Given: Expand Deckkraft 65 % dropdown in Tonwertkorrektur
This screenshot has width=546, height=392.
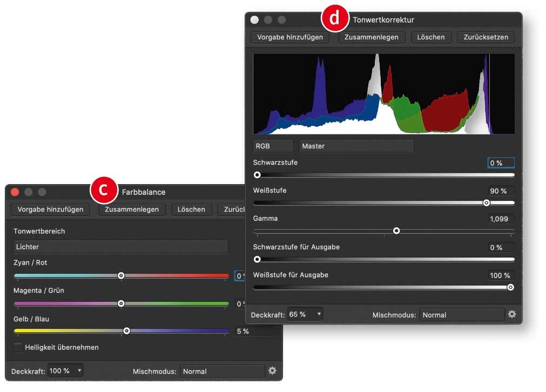Looking at the screenshot, I should point(305,314).
